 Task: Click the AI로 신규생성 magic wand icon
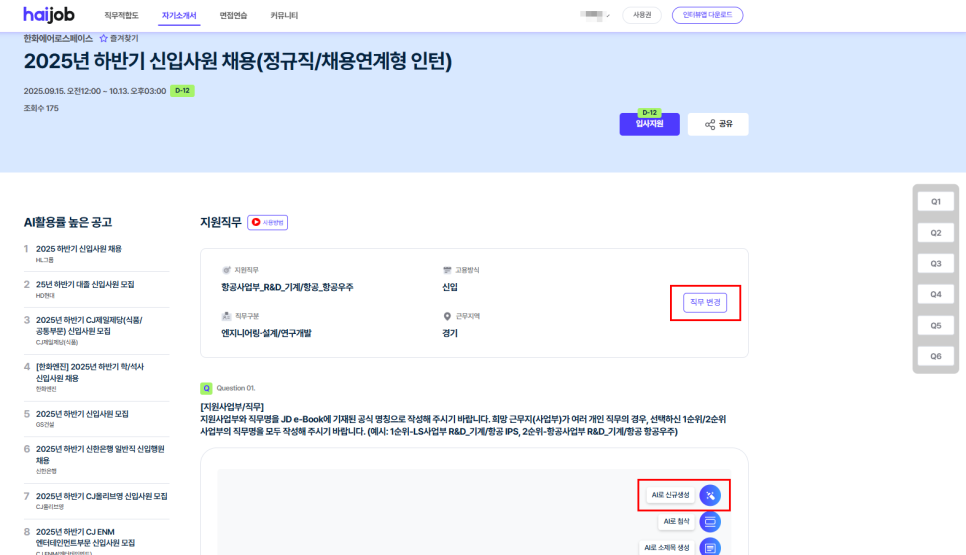[710, 495]
